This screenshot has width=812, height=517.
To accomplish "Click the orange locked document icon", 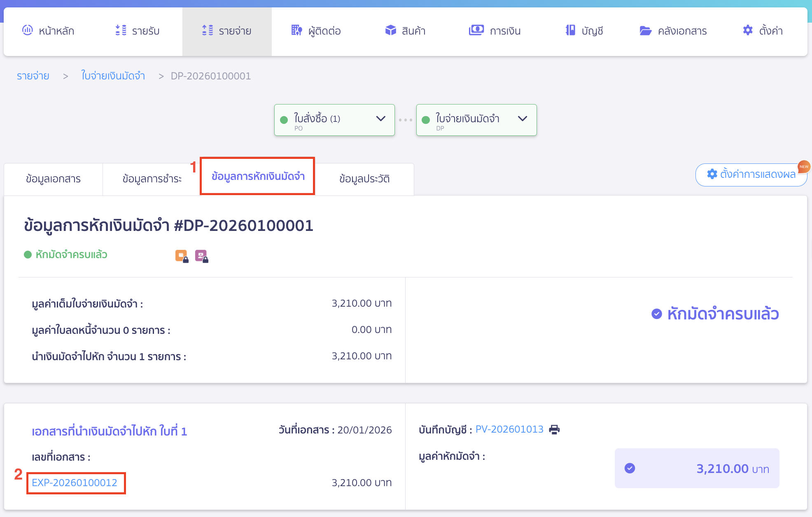I will pyautogui.click(x=182, y=256).
